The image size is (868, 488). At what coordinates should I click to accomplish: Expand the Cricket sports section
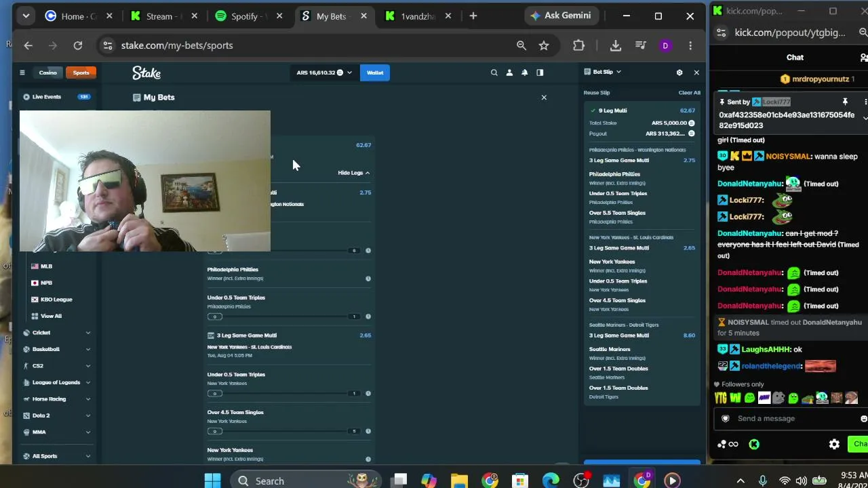tap(56, 333)
